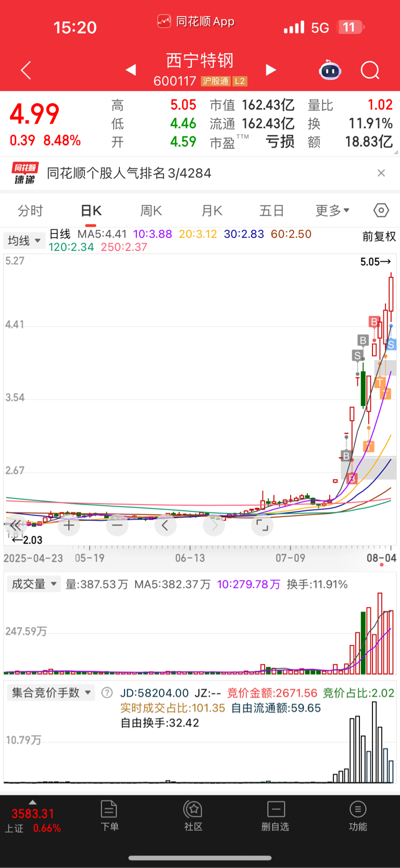Tap the 上证 3583.31 index value
The image size is (400, 868).
coord(33,814)
